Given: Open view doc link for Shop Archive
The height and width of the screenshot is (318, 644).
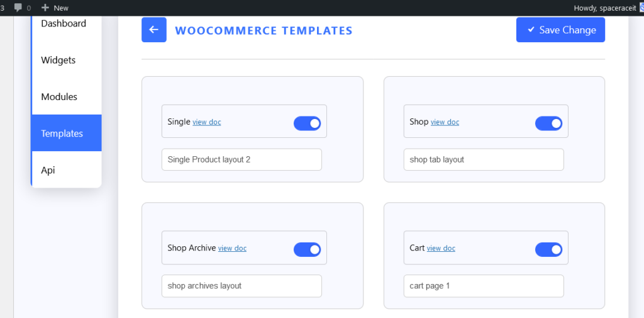Looking at the screenshot, I should click(x=232, y=249).
